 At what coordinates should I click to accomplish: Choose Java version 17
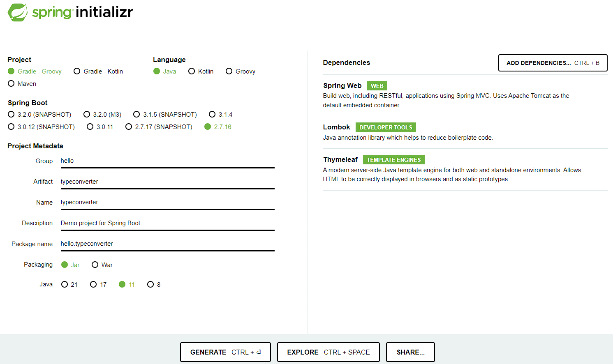click(98, 285)
